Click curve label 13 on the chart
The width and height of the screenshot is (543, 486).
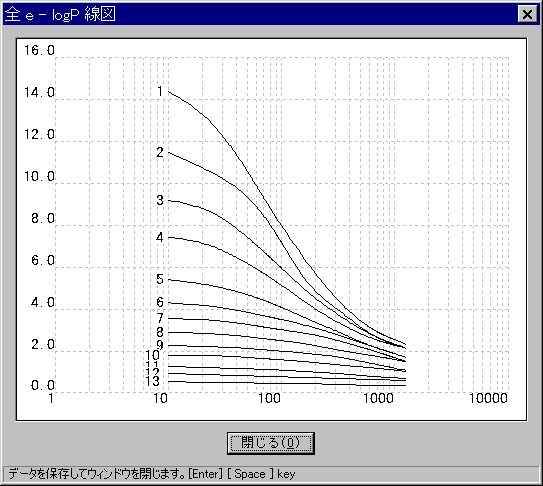click(152, 381)
